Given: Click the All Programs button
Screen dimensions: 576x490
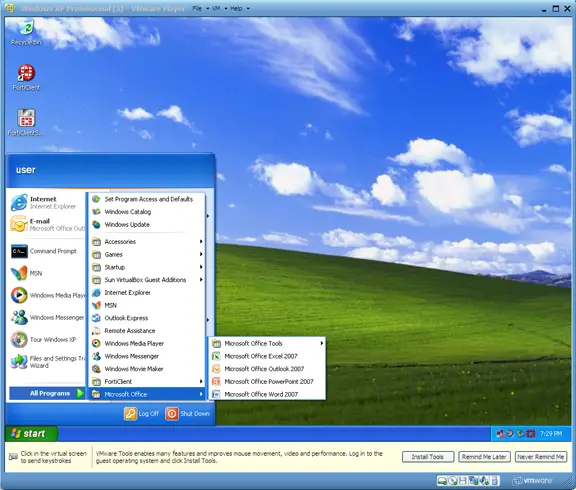Looking at the screenshot, I should click(x=47, y=393).
